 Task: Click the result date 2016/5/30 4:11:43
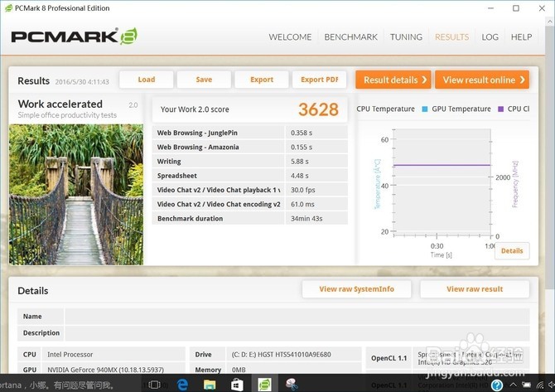(82, 82)
